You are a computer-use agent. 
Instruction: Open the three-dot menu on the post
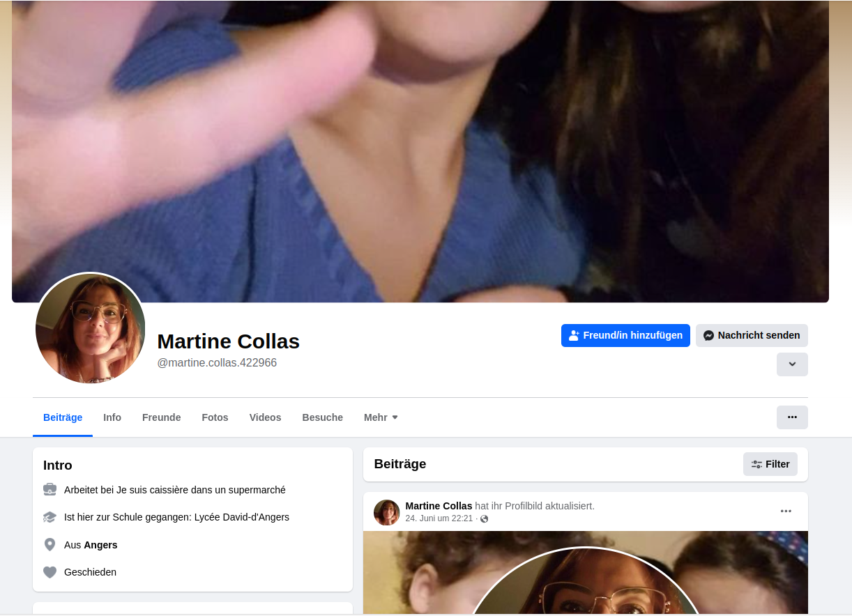pos(786,511)
